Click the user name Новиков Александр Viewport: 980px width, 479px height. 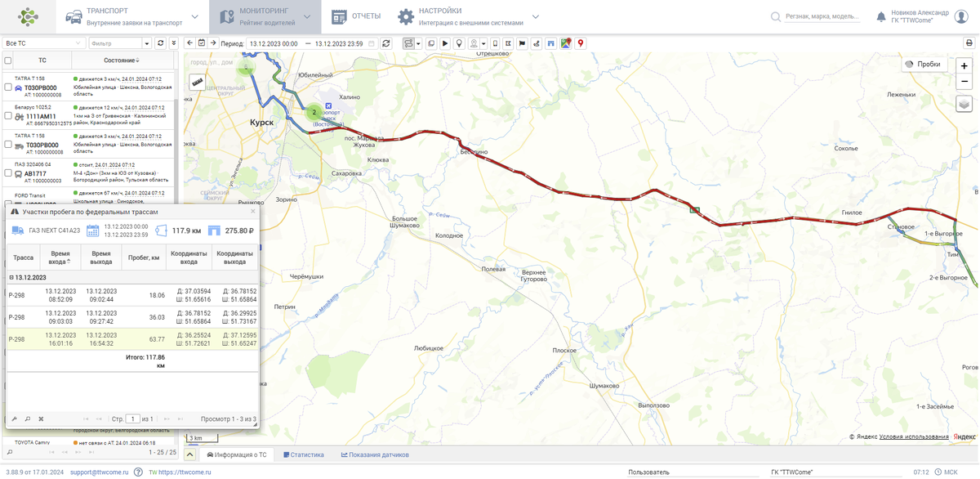tap(920, 12)
